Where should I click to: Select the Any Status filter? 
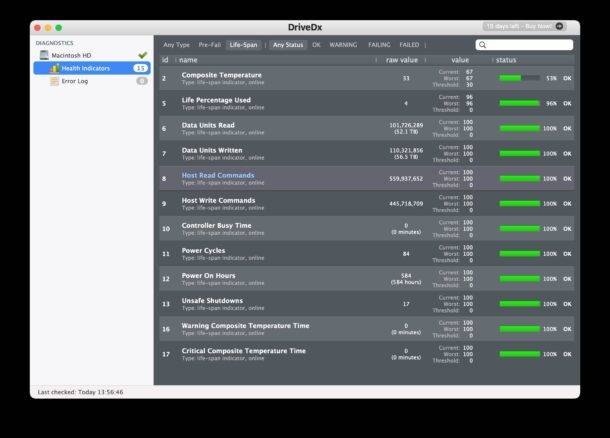(288, 45)
